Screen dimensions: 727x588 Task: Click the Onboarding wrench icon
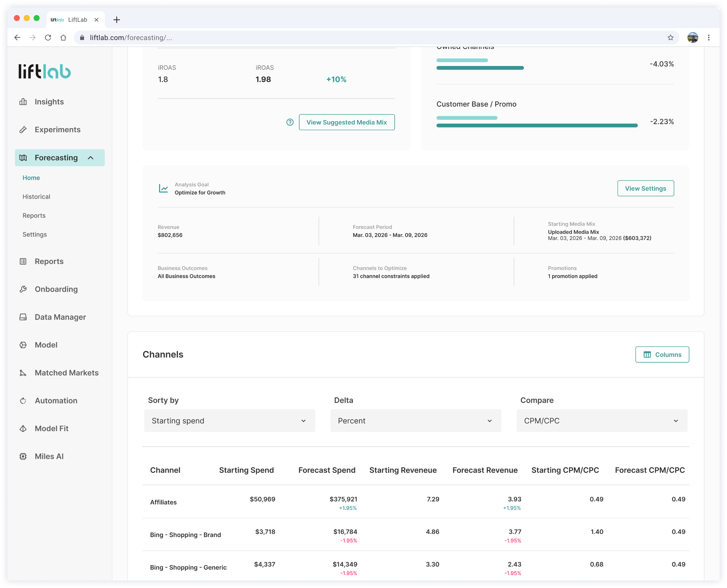click(23, 289)
